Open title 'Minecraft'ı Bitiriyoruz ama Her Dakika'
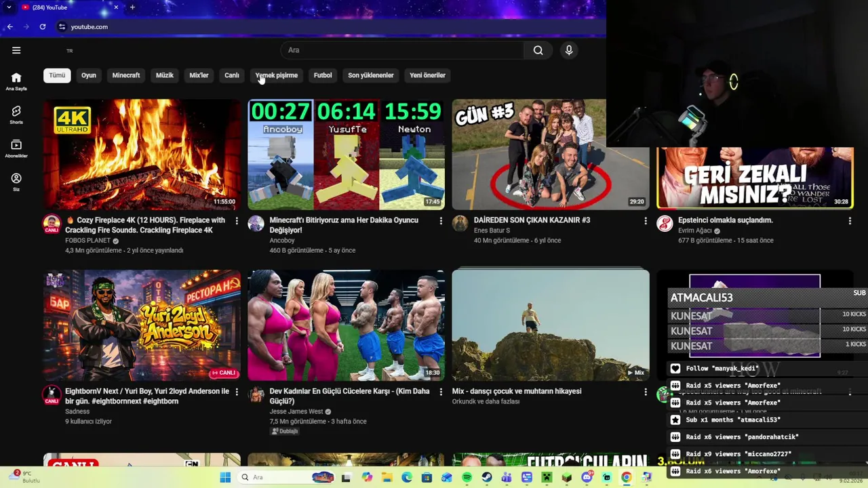The width and height of the screenshot is (868, 488). click(x=344, y=225)
